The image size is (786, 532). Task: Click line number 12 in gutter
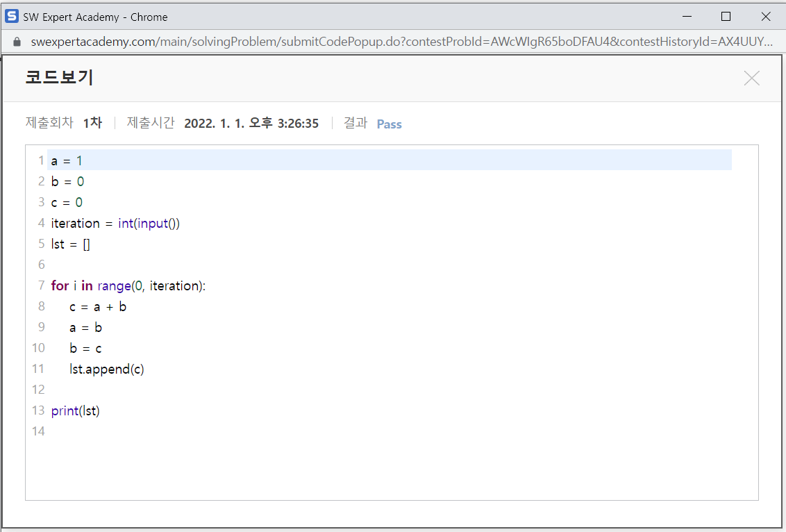(x=38, y=390)
